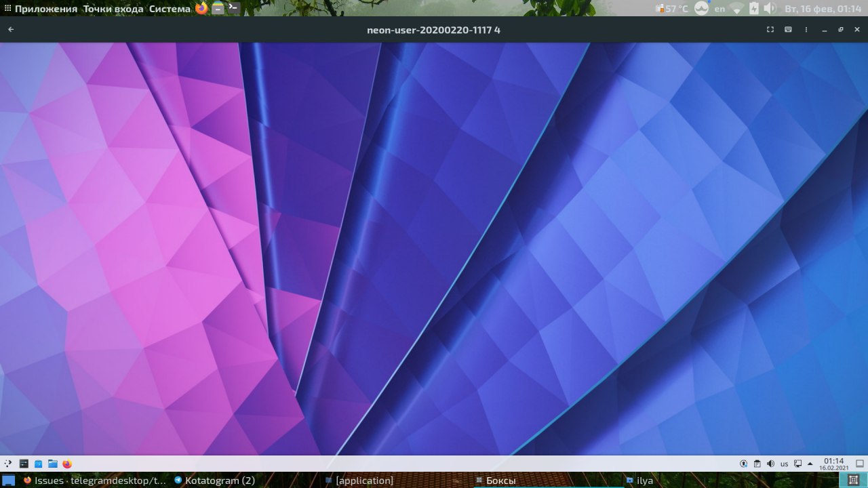868x488 pixels.
Task: Launch Firefox from the top panel
Action: click(202, 8)
